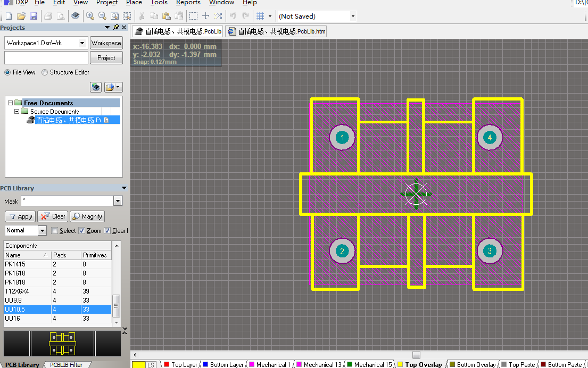This screenshot has width=588, height=368.
Task: Click the LS layer set button
Action: coord(151,365)
